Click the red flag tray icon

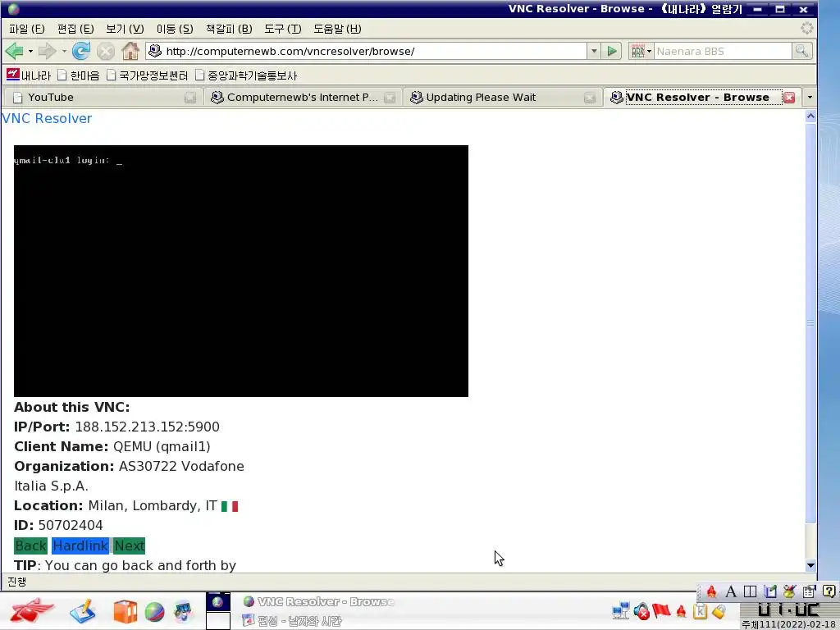click(662, 610)
